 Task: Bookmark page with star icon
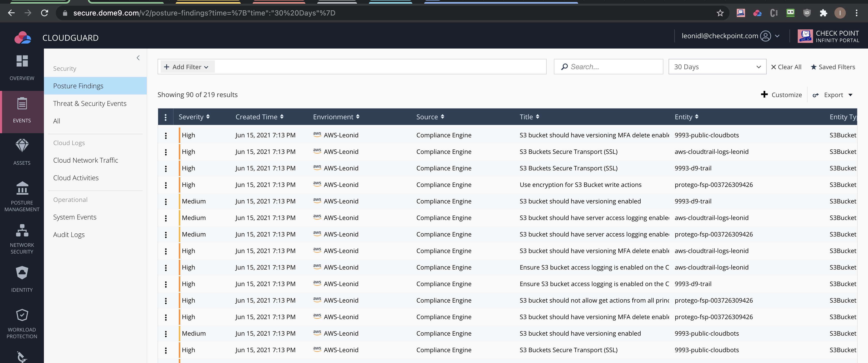(720, 13)
